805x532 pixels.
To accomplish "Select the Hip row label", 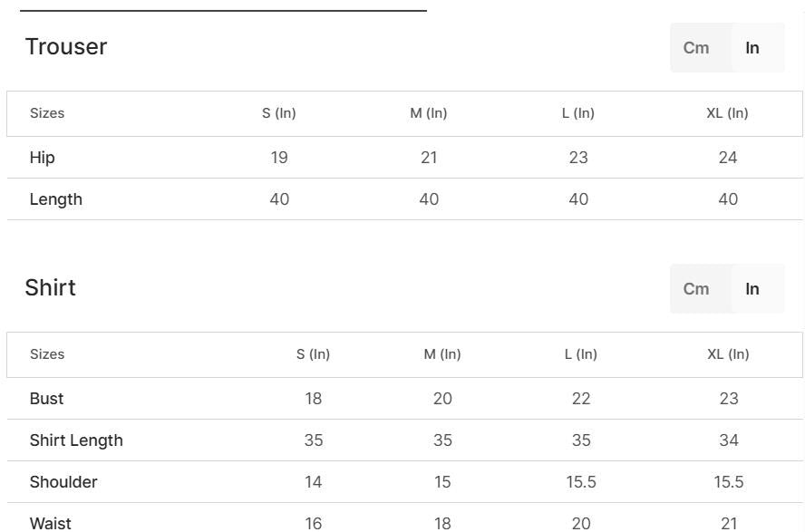I will coord(43,158).
